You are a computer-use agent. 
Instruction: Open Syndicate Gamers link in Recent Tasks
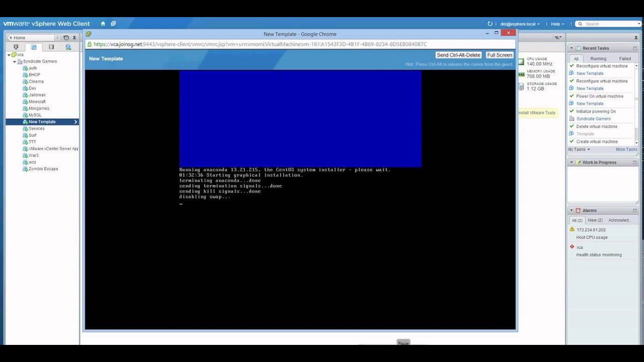593,119
